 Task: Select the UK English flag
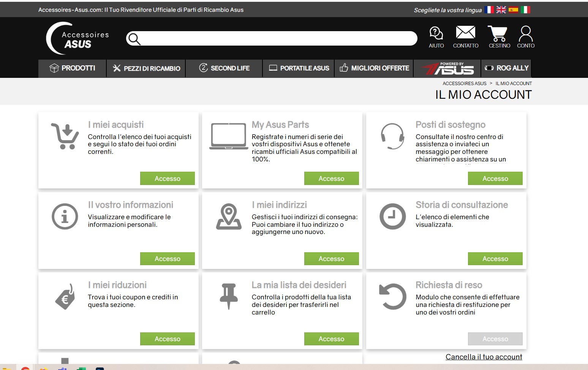501,10
